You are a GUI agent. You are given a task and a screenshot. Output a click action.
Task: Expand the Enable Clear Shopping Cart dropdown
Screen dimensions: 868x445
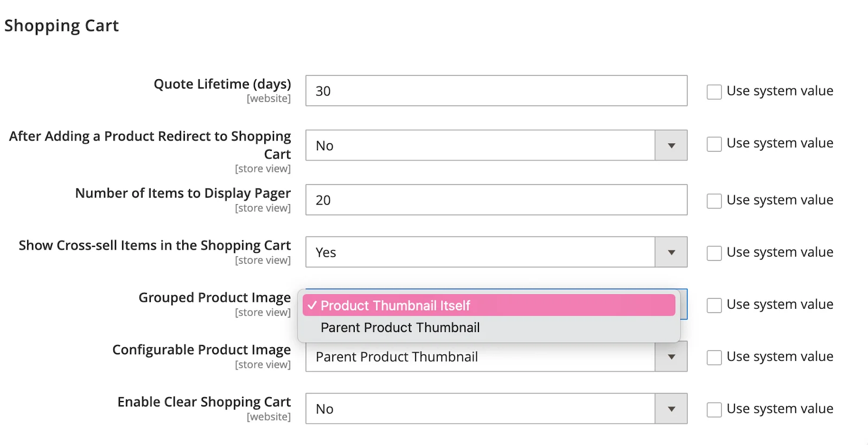click(671, 409)
